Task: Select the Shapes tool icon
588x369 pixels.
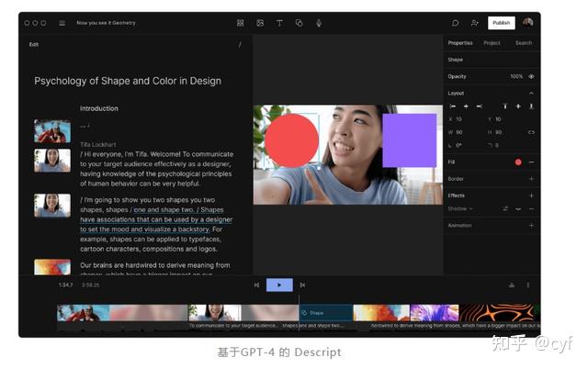Action: [x=299, y=23]
